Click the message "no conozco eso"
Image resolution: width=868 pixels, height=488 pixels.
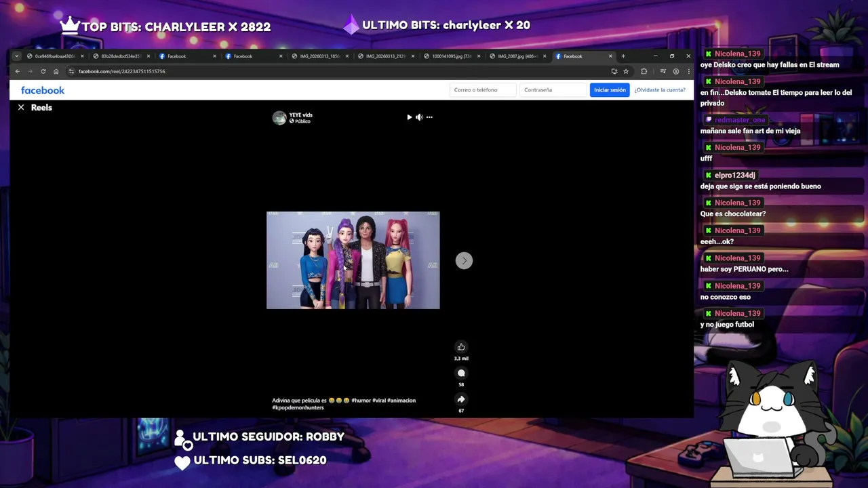click(x=726, y=297)
